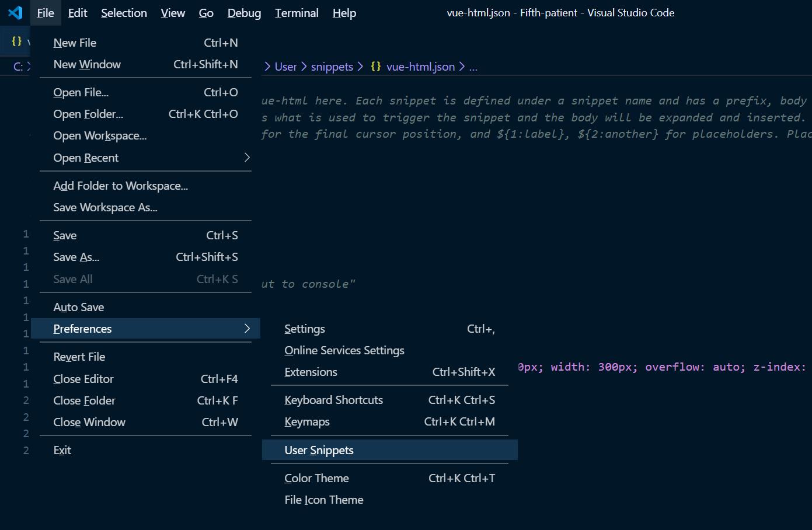The image size is (812, 530).
Task: Open User Snippets from the Preferences submenu
Action: point(319,449)
